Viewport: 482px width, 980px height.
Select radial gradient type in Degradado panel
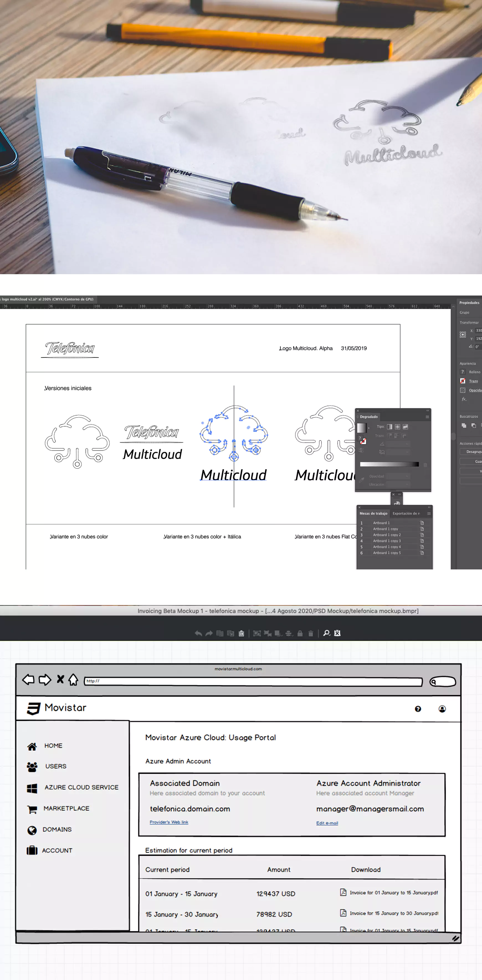click(x=397, y=426)
